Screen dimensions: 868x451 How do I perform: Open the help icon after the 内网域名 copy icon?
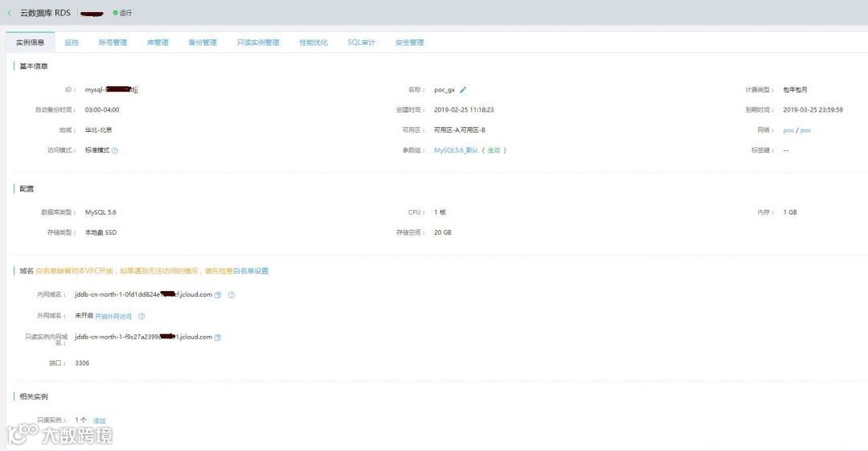coord(231,295)
